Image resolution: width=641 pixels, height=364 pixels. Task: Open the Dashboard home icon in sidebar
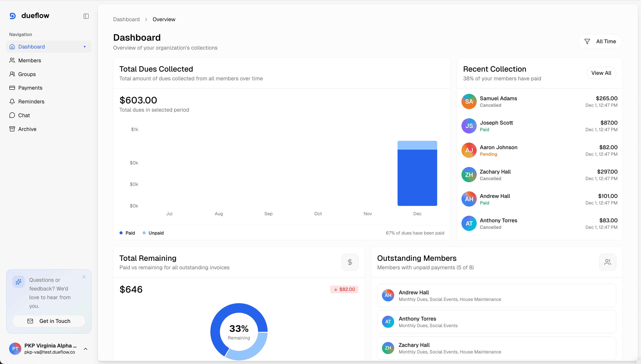point(12,46)
